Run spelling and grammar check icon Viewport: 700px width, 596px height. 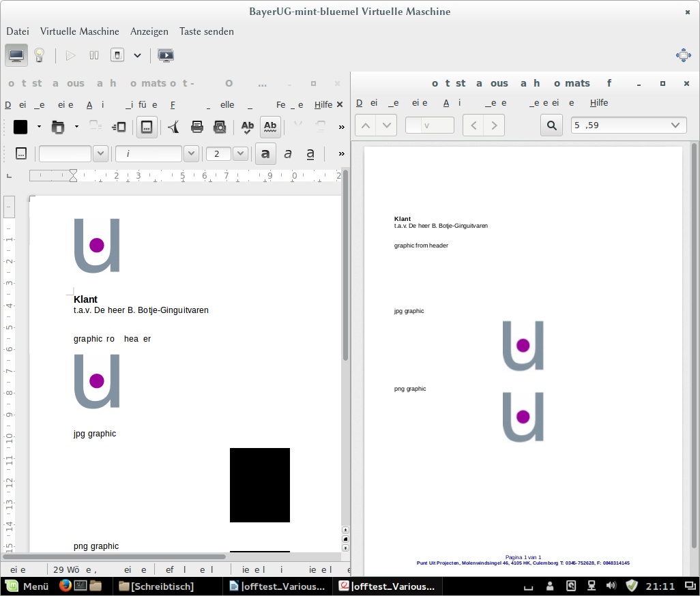[248, 126]
